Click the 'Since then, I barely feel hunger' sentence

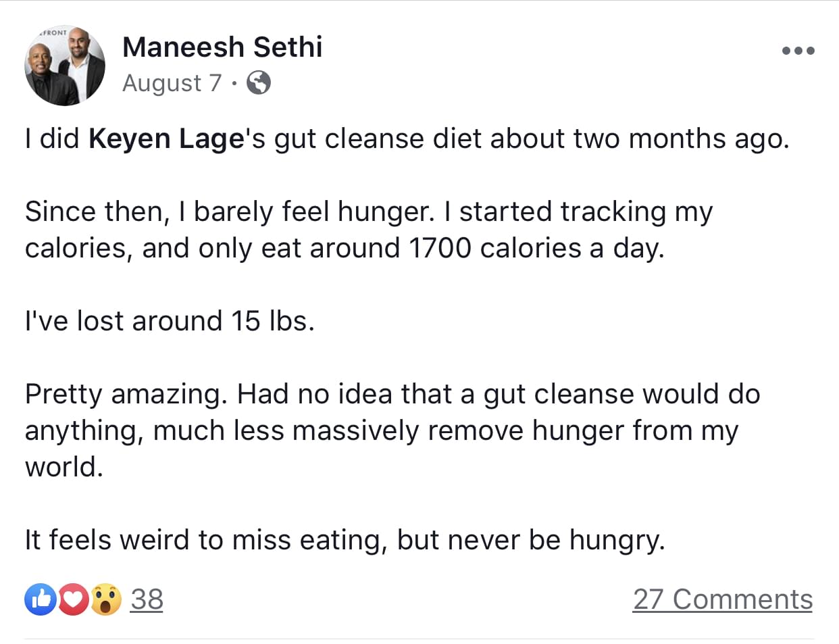(230, 212)
